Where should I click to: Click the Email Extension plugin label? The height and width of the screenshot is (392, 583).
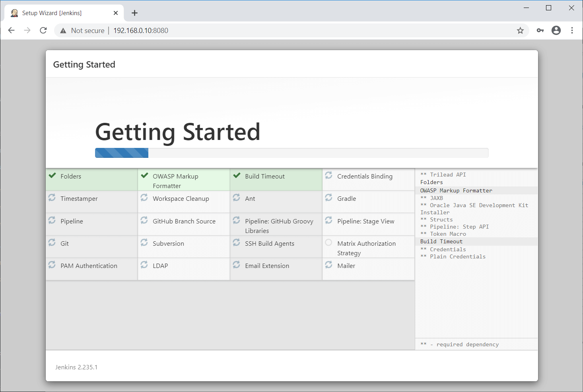pos(267,266)
